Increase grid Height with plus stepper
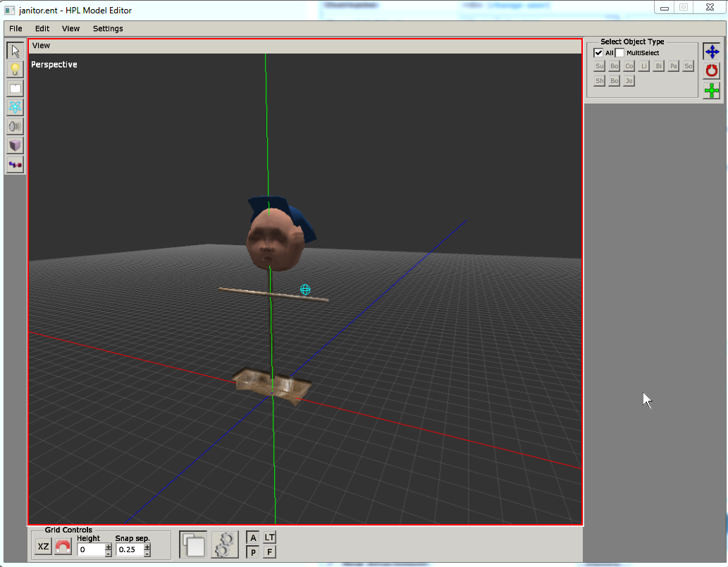The height and width of the screenshot is (567, 728). click(x=109, y=546)
